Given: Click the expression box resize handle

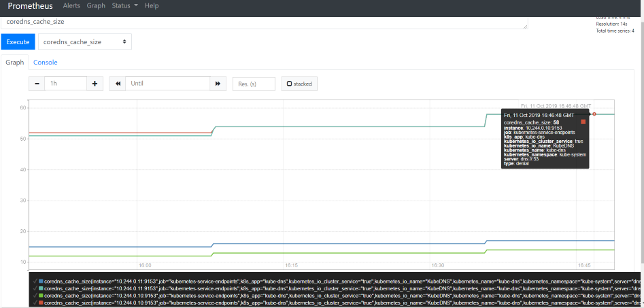Looking at the screenshot, I should tap(525, 27).
